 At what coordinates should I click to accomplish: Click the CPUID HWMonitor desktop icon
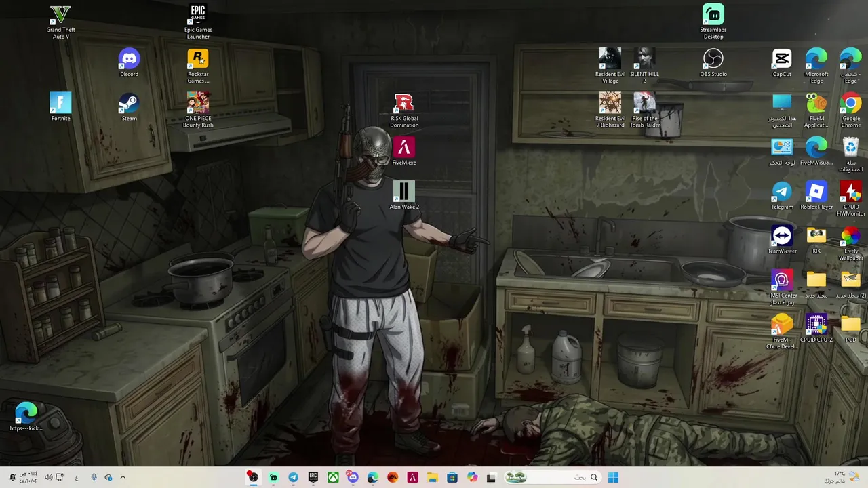851,199
